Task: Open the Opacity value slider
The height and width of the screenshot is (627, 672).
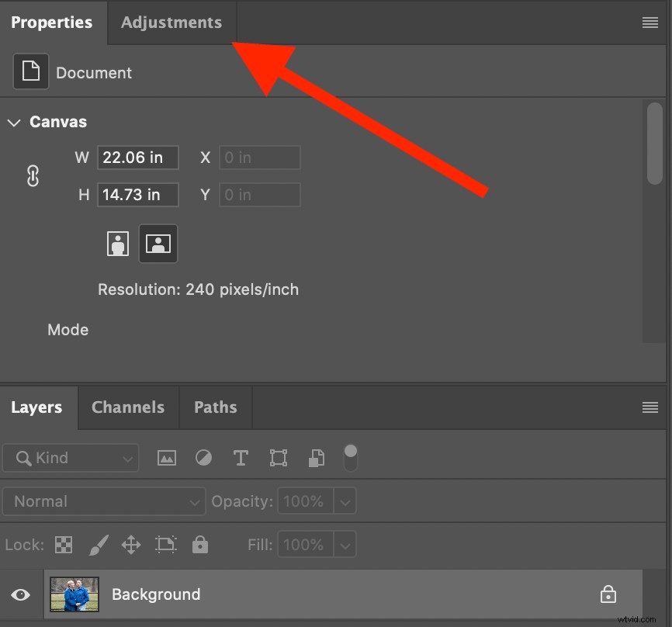Action: tap(345, 501)
